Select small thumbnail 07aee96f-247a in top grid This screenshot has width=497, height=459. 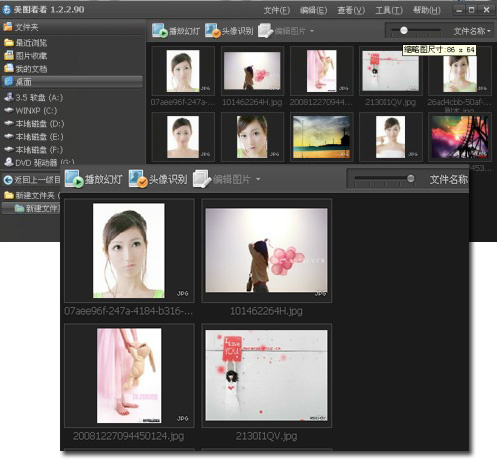(183, 71)
